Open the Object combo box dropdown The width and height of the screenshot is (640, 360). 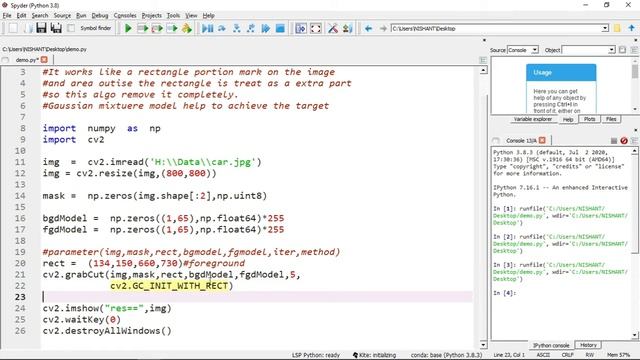611,50
